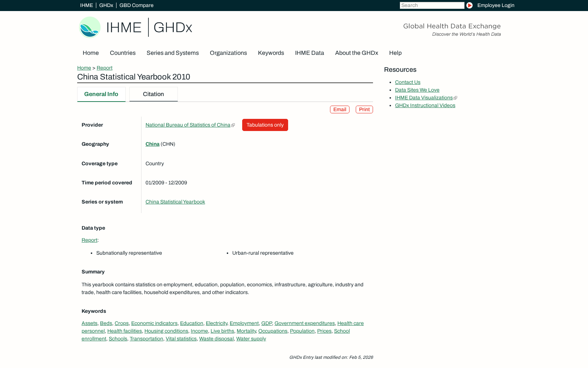Screen dimensions: 588x368
Task: Click the Print button
Action: tap(364, 109)
